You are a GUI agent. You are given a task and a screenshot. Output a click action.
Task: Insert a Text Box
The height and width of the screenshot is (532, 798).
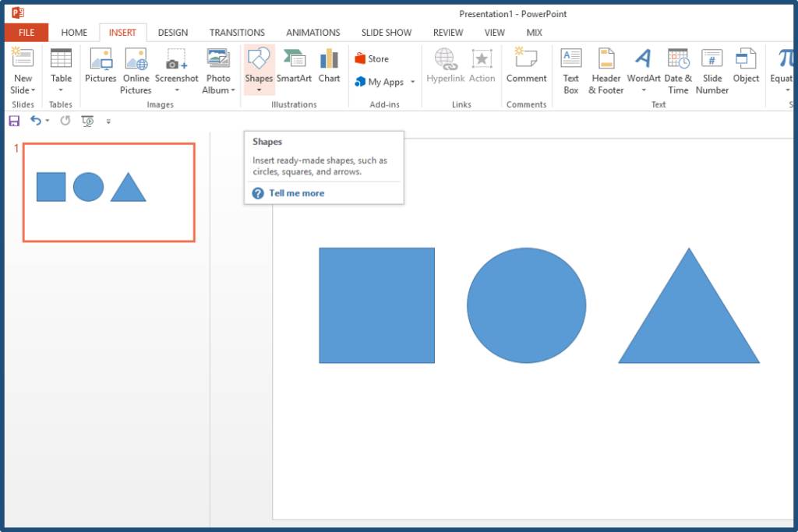point(570,70)
